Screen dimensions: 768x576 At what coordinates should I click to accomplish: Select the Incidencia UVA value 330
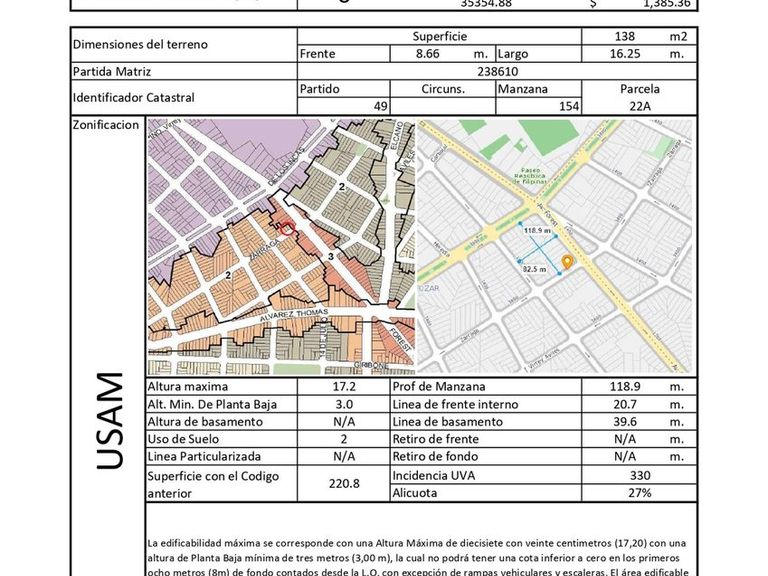point(639,475)
